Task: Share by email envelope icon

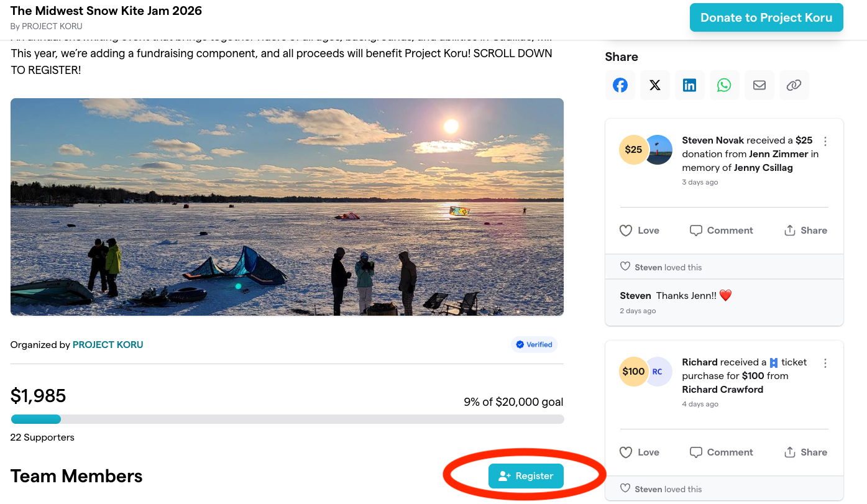Action: coord(759,85)
